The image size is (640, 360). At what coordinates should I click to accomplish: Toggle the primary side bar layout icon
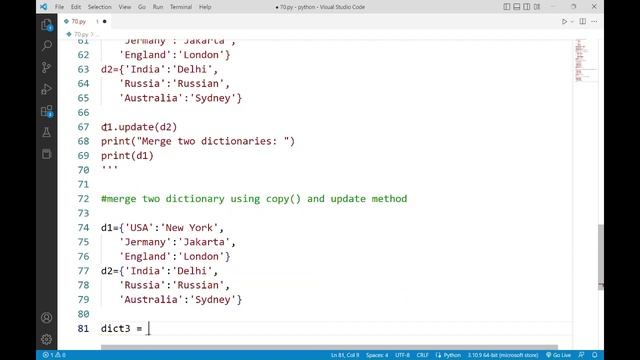[x=507, y=7]
